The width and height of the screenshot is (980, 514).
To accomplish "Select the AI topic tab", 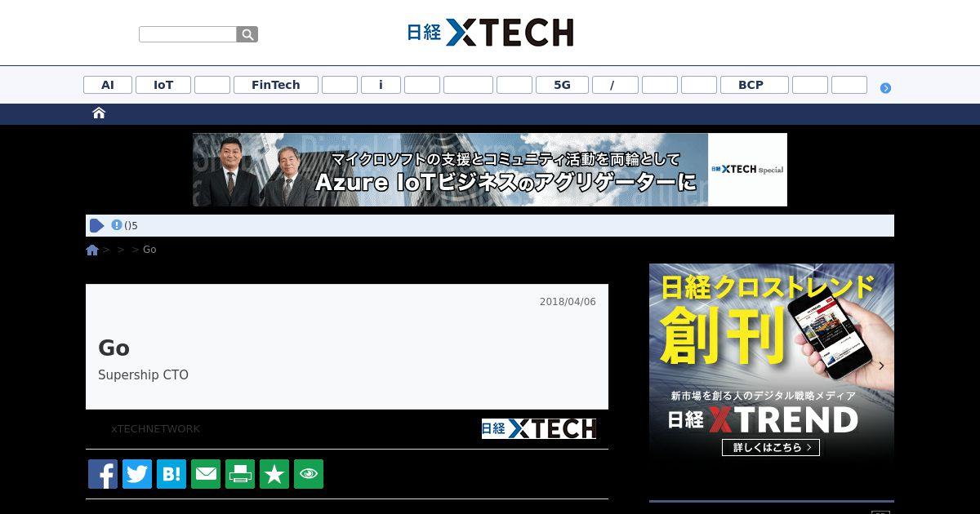I will [108, 85].
